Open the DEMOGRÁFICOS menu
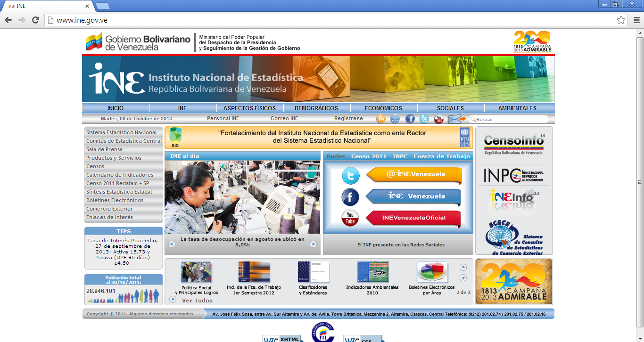The width and height of the screenshot is (644, 342). point(316,108)
